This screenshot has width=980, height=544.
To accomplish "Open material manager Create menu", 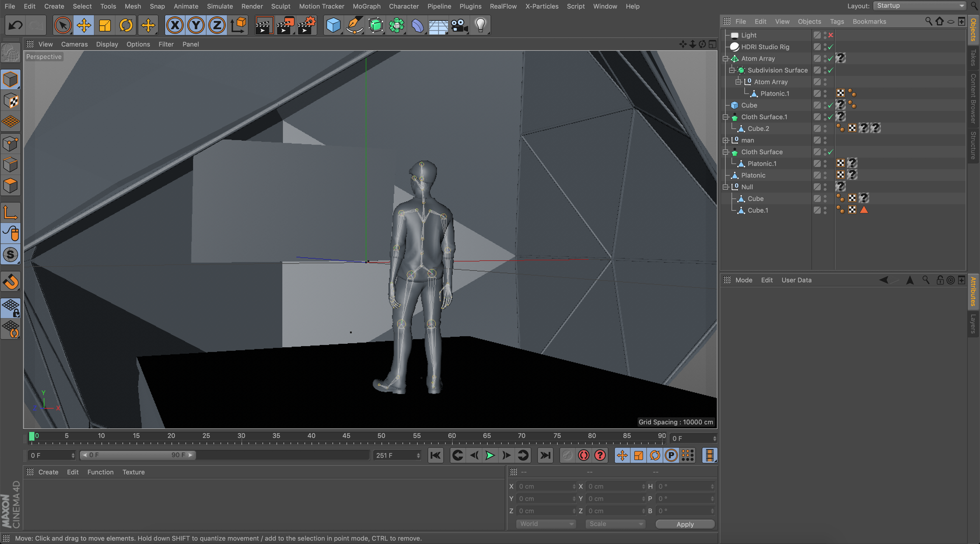I will pyautogui.click(x=48, y=472).
